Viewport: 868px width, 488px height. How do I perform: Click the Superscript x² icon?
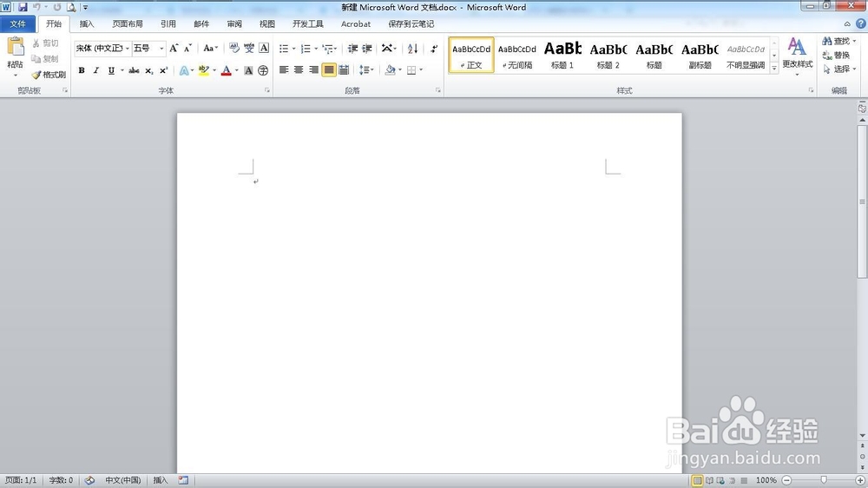pyautogui.click(x=163, y=70)
